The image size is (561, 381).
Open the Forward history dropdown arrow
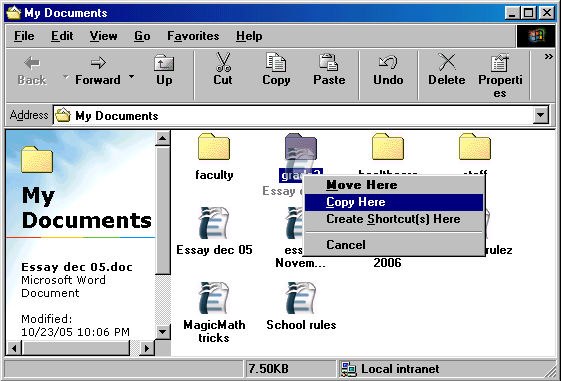tap(132, 77)
